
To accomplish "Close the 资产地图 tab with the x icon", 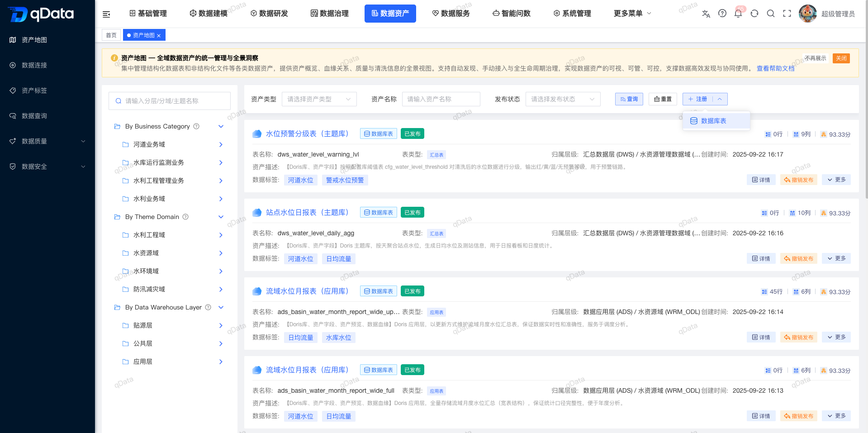I will 159,35.
